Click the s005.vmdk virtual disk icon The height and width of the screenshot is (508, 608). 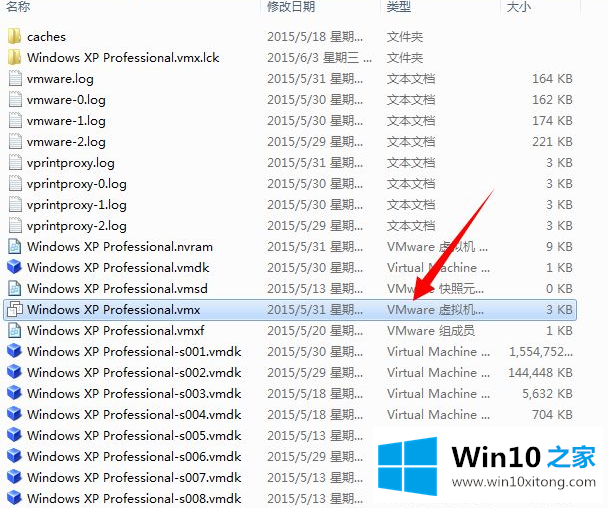click(x=15, y=435)
